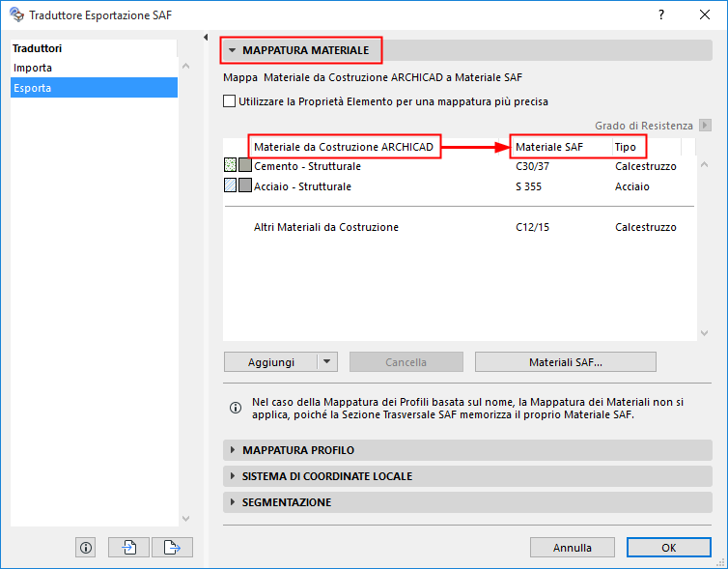Click the gray surface swatch for Acciaio - Strutturale
Screen dimensions: 728x569
245,185
